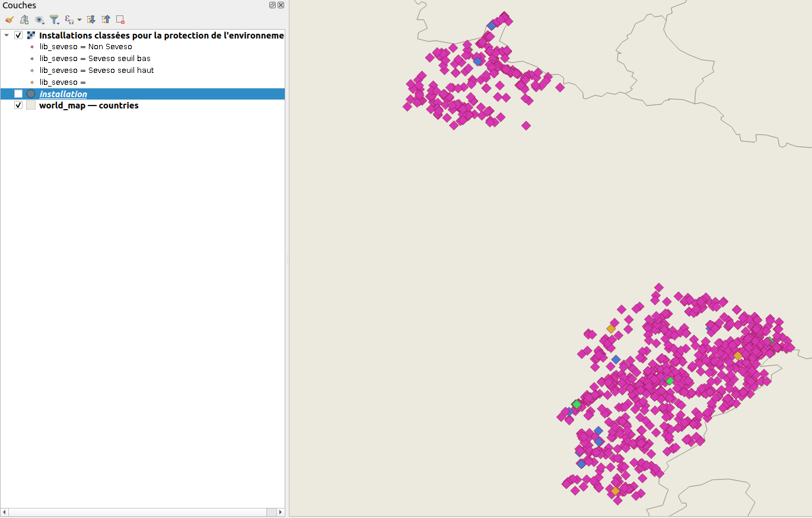This screenshot has width=812, height=518.
Task: Open the layer styling panel
Action: [9, 19]
